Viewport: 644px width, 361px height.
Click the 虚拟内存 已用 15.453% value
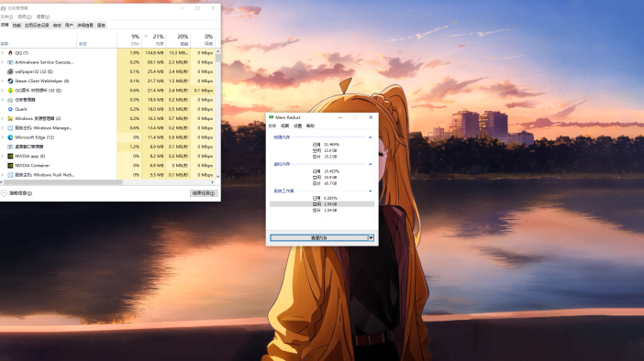[x=331, y=171]
